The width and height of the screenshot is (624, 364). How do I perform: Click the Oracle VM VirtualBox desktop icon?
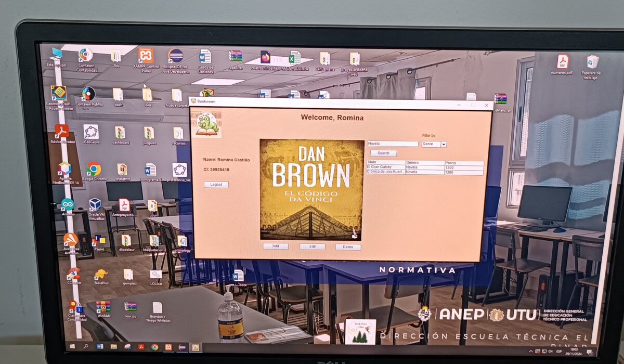click(96, 205)
